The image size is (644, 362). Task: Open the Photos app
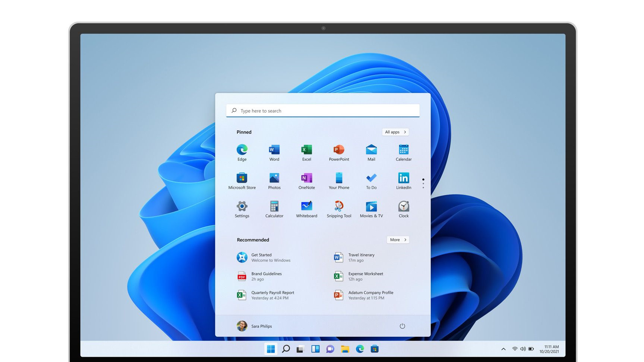coord(274,181)
